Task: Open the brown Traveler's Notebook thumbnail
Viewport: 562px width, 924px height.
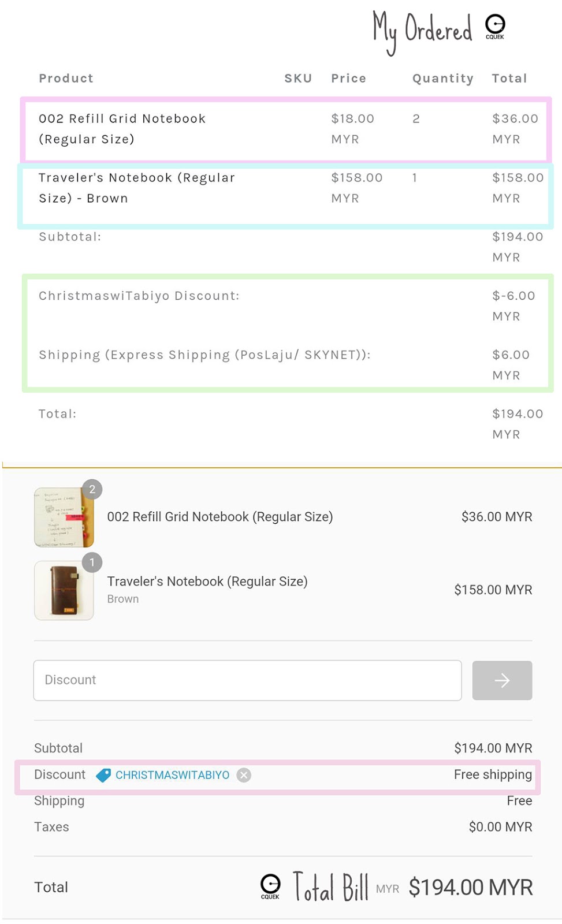Action: 64,591
